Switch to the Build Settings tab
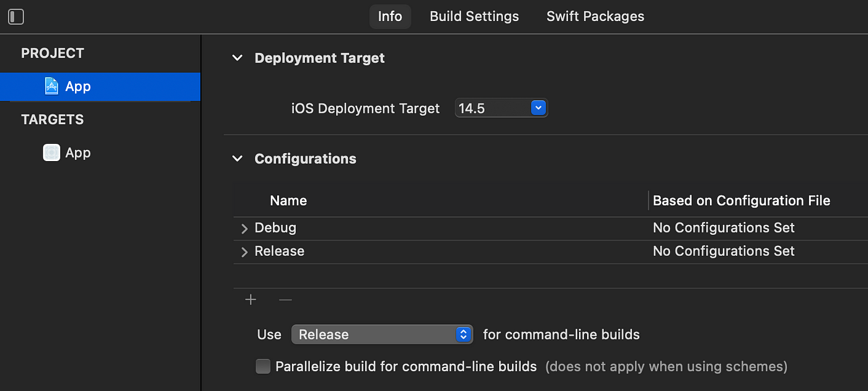 pos(474,17)
